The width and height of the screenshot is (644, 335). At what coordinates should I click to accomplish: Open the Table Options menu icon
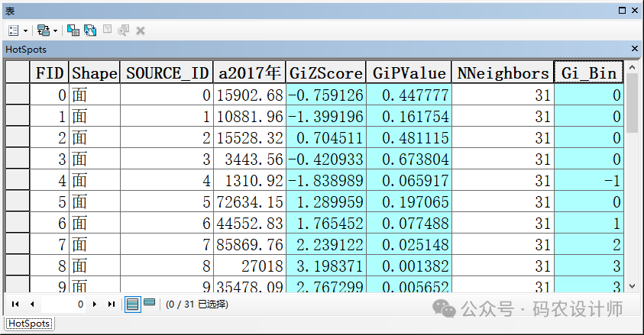coord(14,31)
